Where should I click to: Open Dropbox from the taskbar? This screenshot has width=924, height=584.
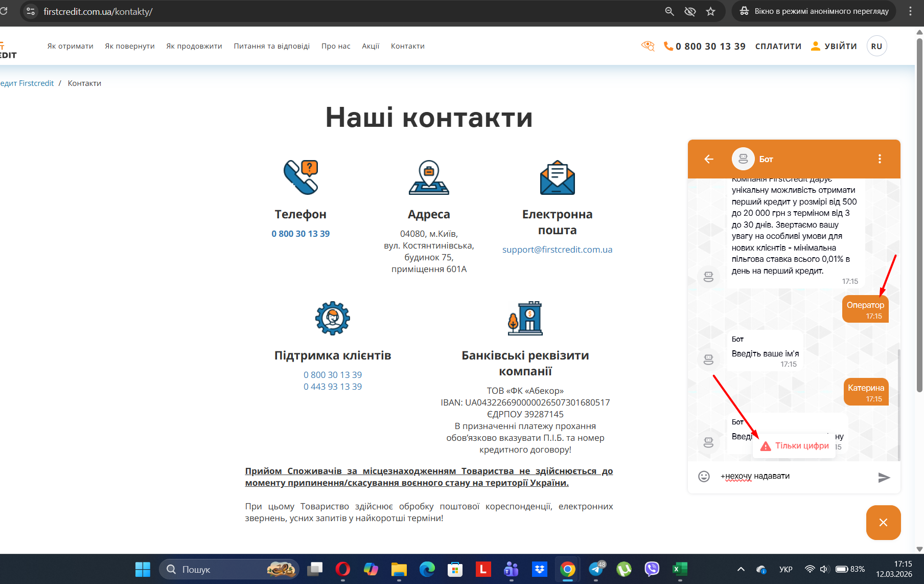click(x=540, y=569)
